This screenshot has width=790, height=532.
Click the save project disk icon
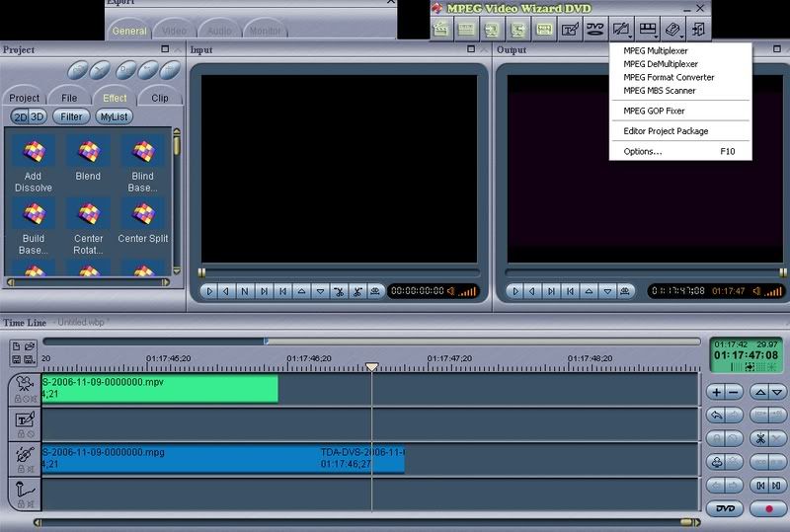(x=16, y=359)
